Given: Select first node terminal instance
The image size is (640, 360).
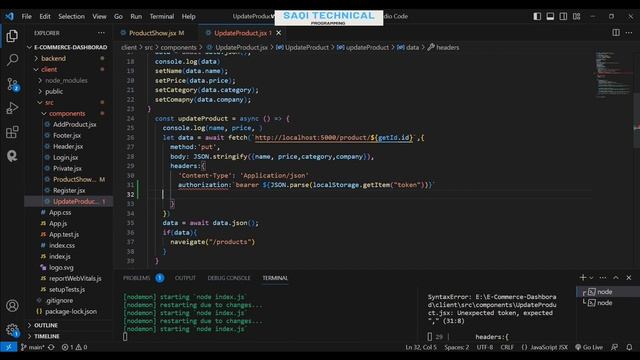Looking at the screenshot, I should [604, 292].
